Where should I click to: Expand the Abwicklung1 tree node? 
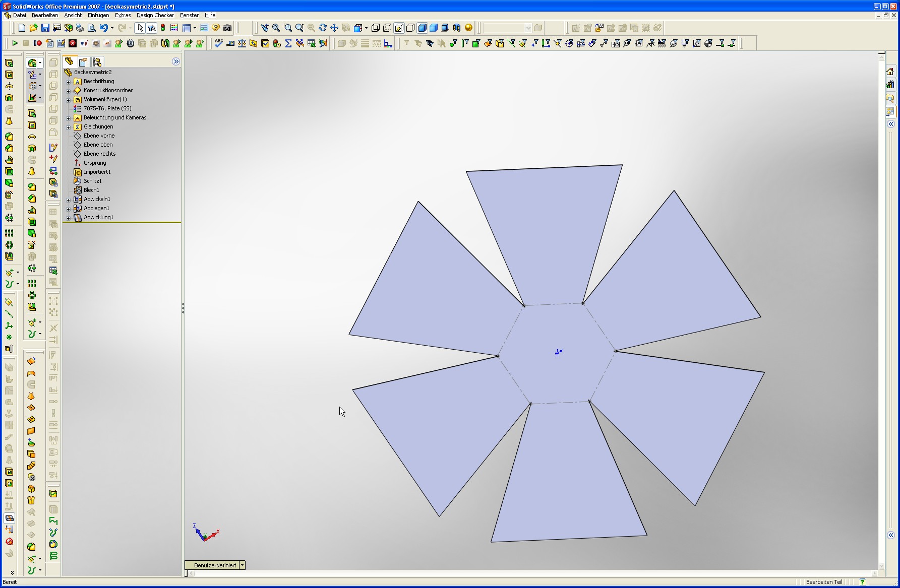point(69,218)
